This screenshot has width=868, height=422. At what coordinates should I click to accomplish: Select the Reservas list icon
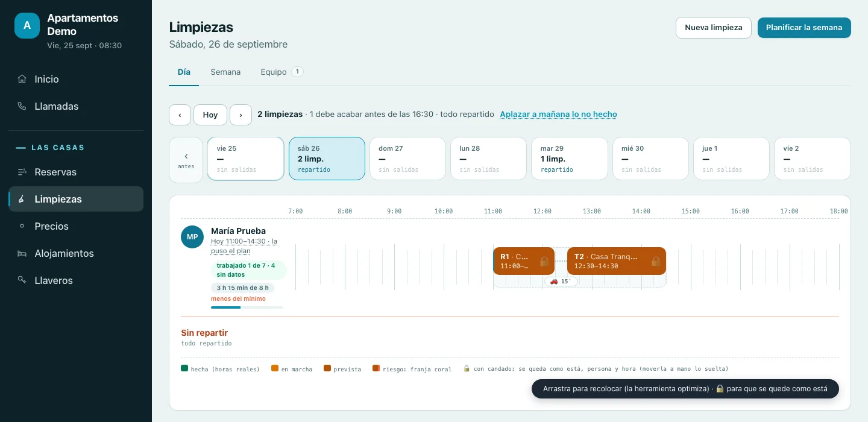pos(22,172)
